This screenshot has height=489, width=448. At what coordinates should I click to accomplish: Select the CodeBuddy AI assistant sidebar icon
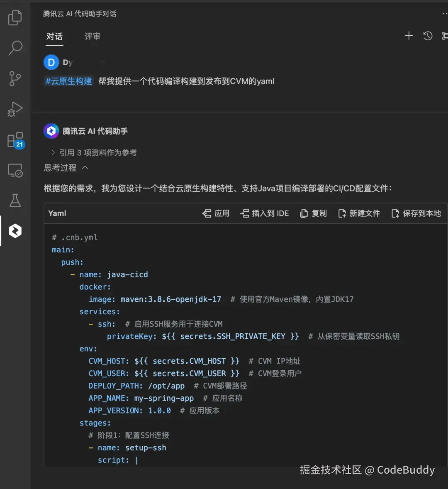15,231
